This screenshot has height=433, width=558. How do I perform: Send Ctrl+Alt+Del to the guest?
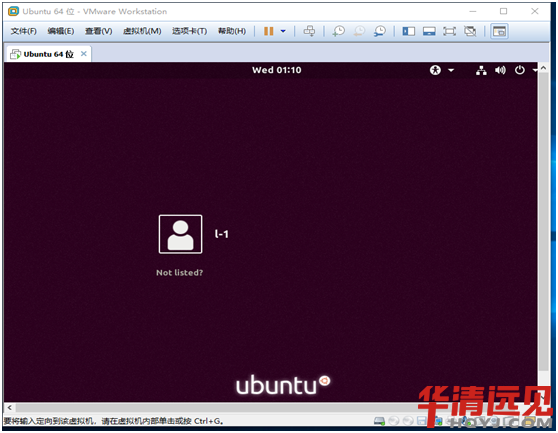click(309, 31)
